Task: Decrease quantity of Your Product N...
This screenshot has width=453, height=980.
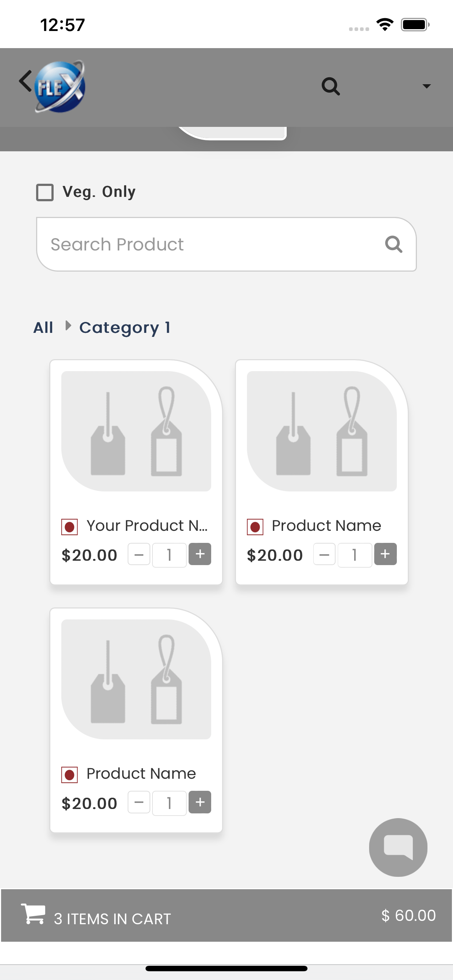Action: (139, 554)
